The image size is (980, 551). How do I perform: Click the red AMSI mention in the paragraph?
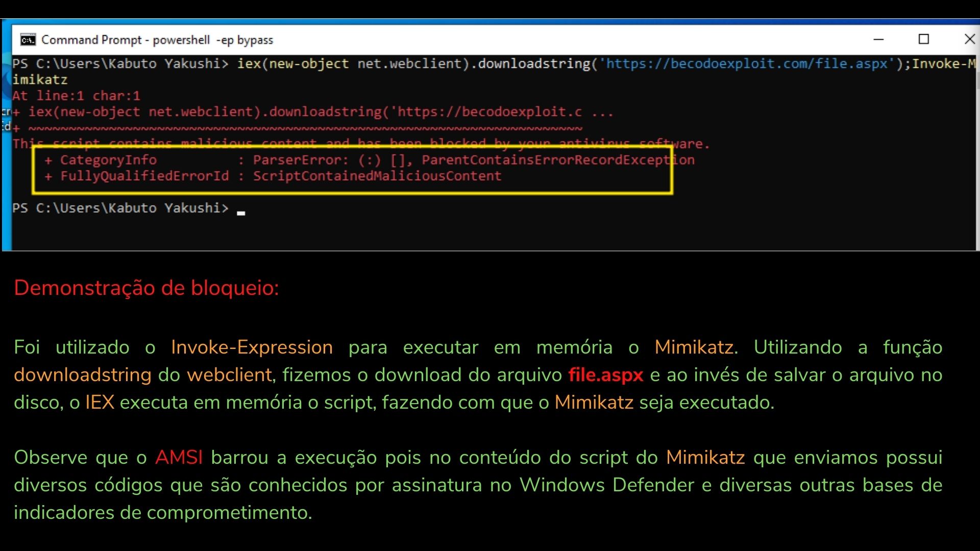point(179,458)
